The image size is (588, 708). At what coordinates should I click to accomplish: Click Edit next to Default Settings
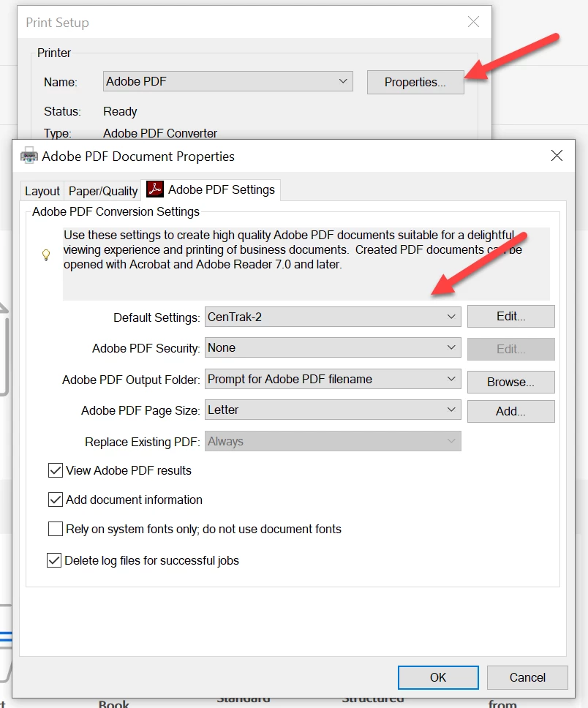(x=510, y=316)
